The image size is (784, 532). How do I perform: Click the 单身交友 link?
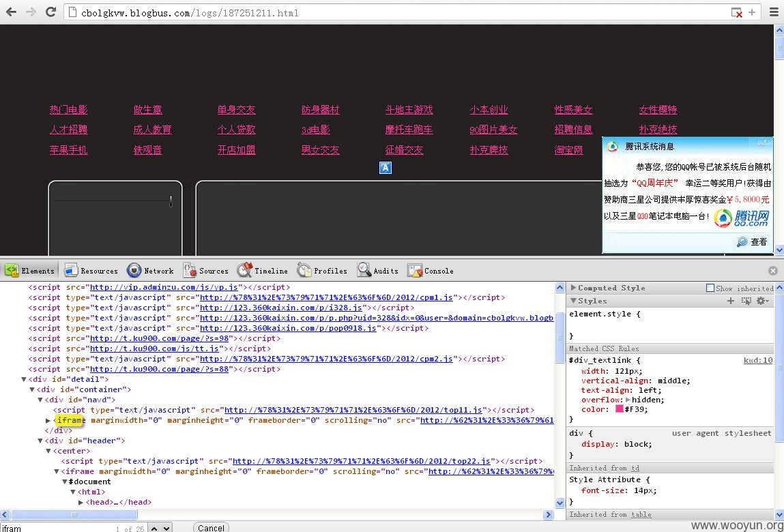coord(237,110)
